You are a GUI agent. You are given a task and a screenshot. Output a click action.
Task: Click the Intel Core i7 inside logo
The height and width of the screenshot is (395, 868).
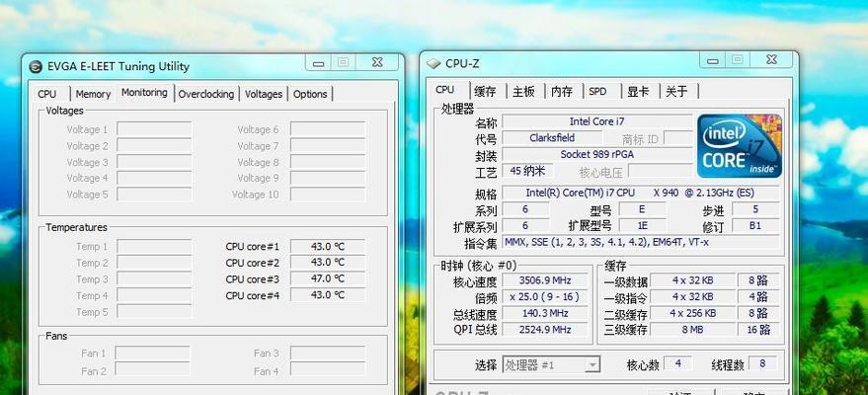click(739, 146)
